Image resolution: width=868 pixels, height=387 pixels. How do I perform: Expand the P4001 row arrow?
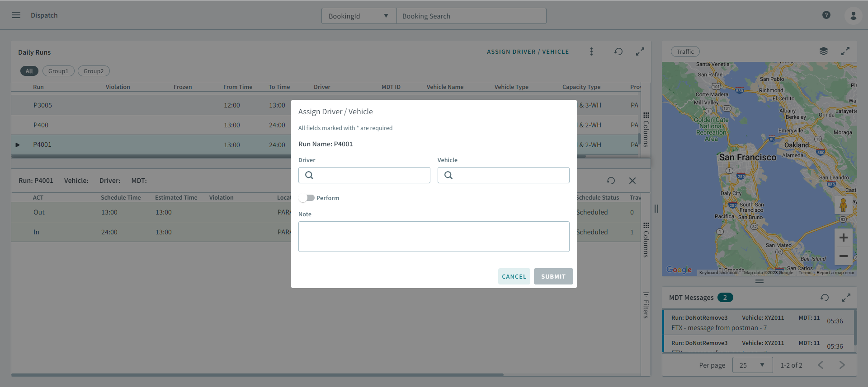tap(17, 145)
